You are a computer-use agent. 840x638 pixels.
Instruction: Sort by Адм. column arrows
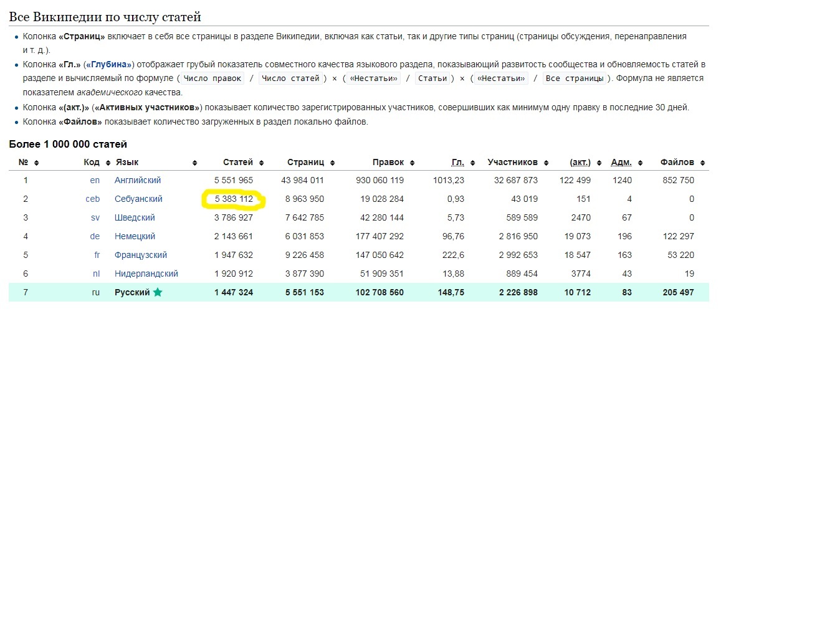(640, 163)
